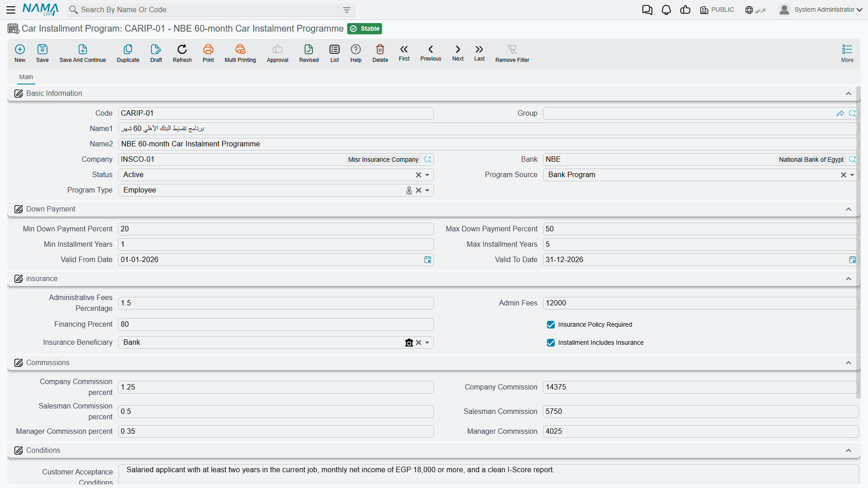Open the Group field link arrow

[x=840, y=113]
